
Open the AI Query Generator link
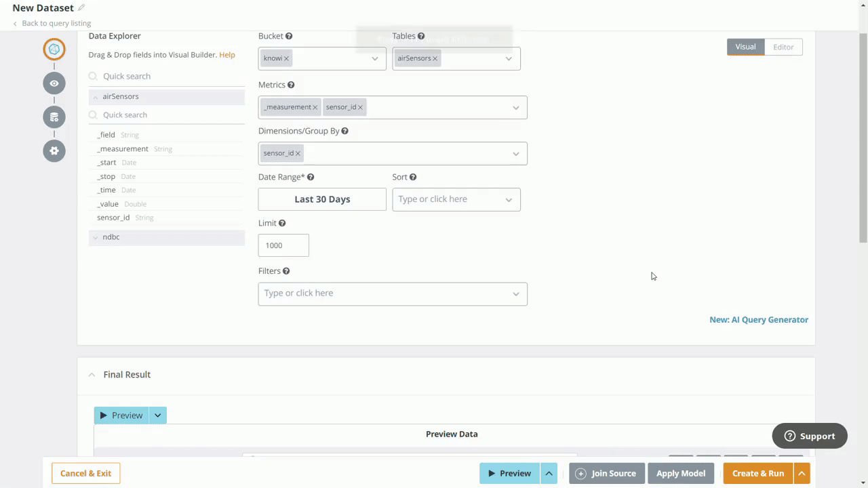tap(759, 319)
